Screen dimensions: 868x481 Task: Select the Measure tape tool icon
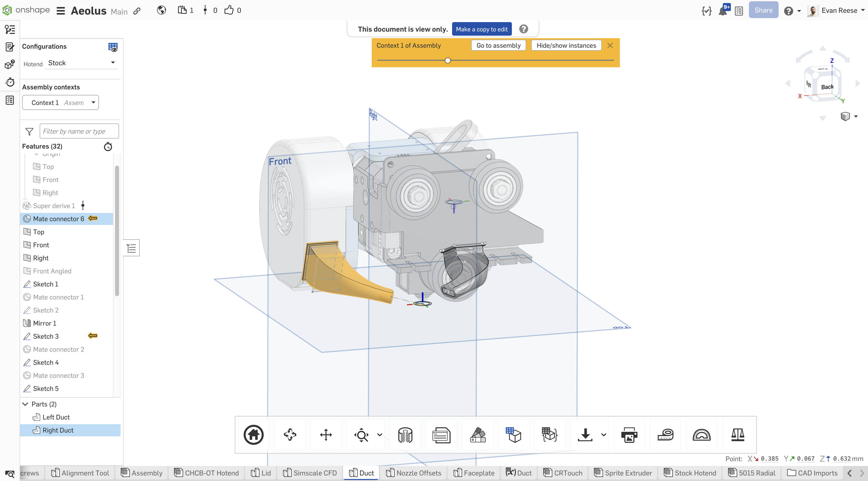(665, 435)
